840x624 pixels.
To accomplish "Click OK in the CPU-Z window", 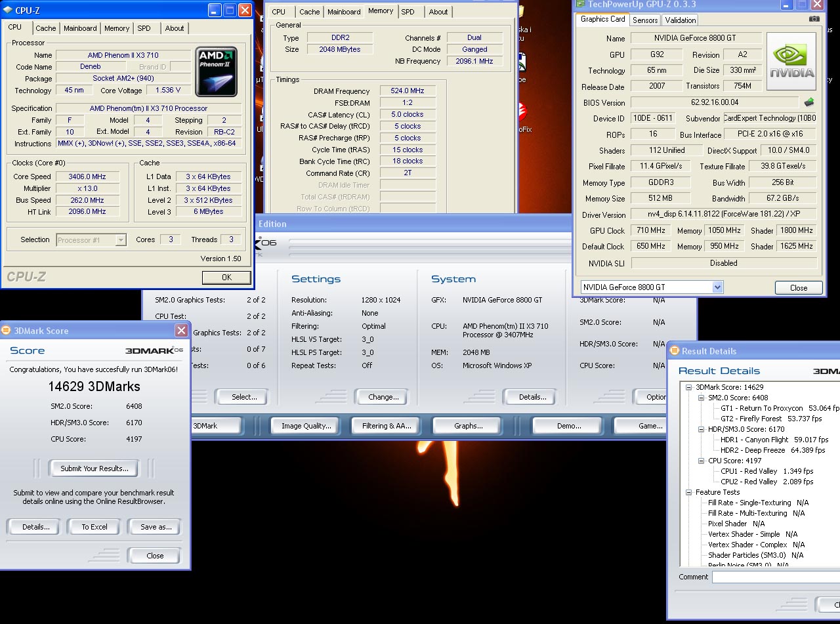I will click(x=226, y=278).
